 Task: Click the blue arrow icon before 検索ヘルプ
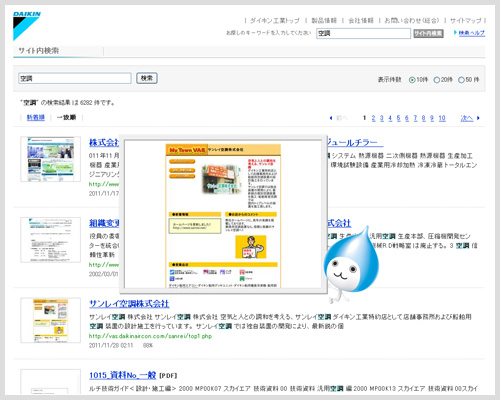pyautogui.click(x=455, y=32)
